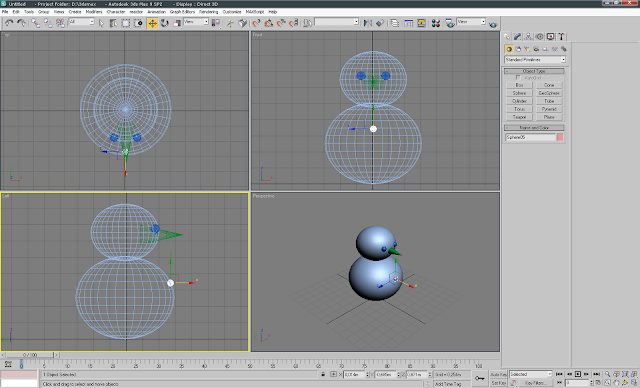Viewport: 640px width, 388px height.
Task: Toggle Set Key mode
Action: click(498, 383)
